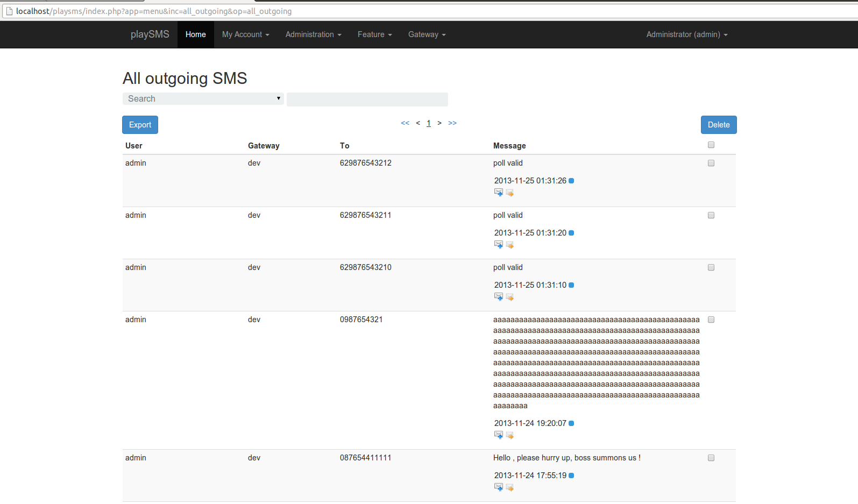Viewport: 858px width, 504px height.
Task: Click recipient number 629876543211
Action: click(366, 215)
